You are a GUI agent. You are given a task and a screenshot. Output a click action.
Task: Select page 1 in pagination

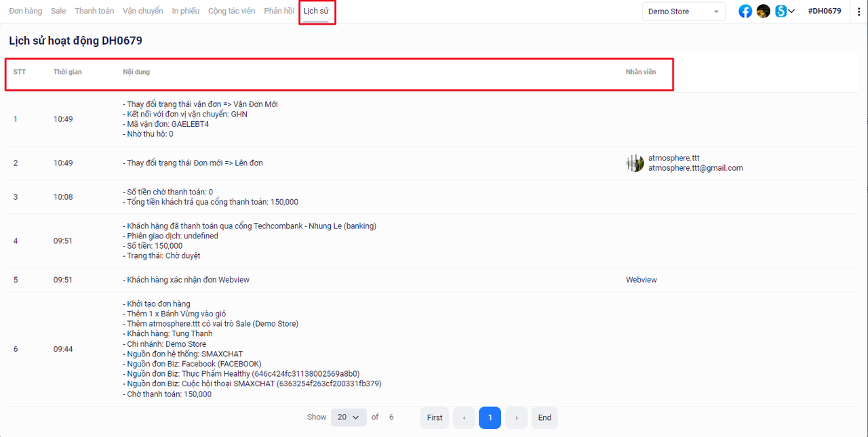[490, 418]
